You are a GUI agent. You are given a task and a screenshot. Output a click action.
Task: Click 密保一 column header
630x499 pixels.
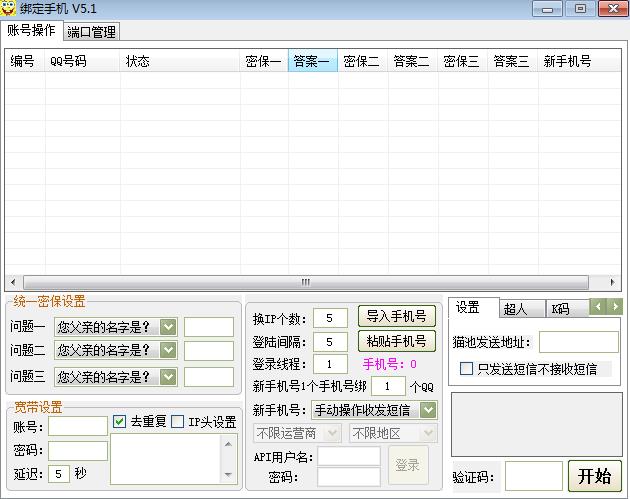(x=264, y=61)
